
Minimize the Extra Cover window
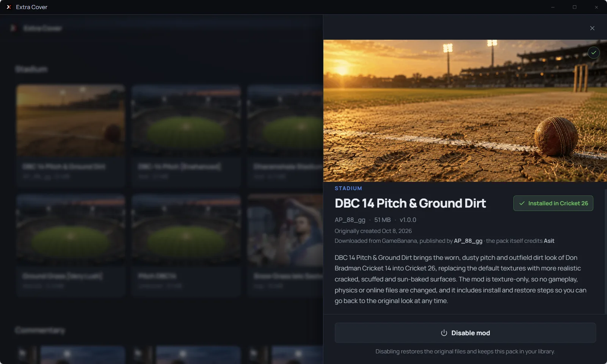point(553,7)
